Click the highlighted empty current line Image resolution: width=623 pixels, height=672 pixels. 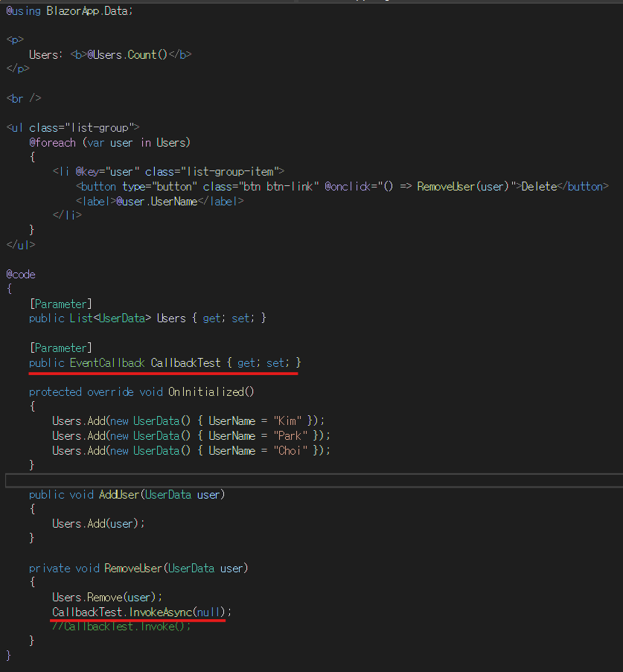pyautogui.click(x=314, y=481)
